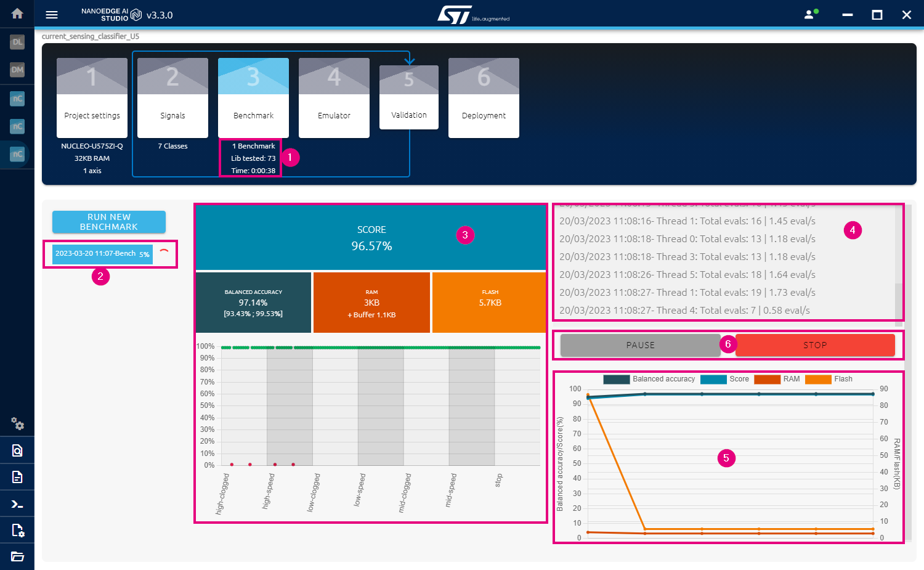Select the 2023-03-20 11:07-Bench entry
This screenshot has width=924, height=570.
102,254
